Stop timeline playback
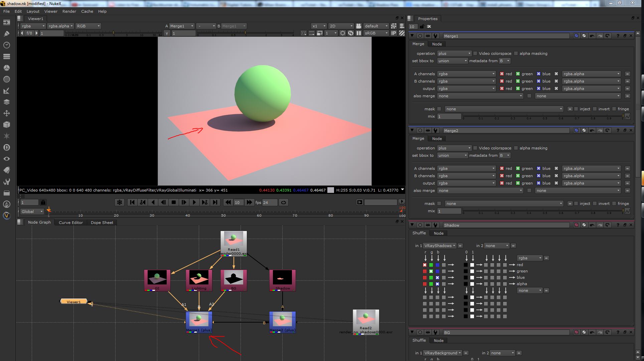 (x=174, y=202)
